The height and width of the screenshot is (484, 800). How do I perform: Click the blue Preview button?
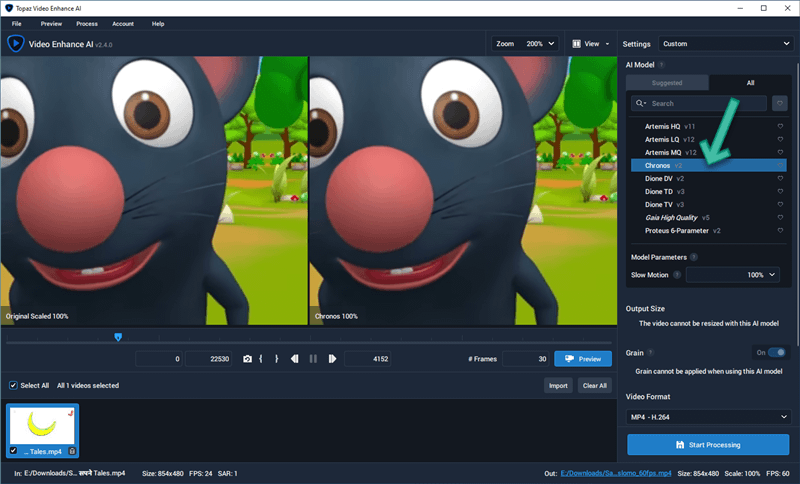pos(583,359)
